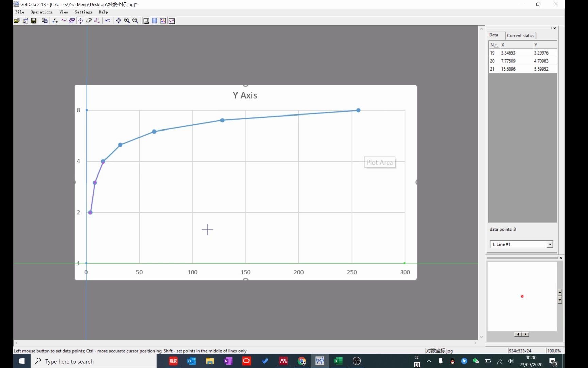Expand the Line #1 dropdown
This screenshot has width=588, height=368.
550,244
